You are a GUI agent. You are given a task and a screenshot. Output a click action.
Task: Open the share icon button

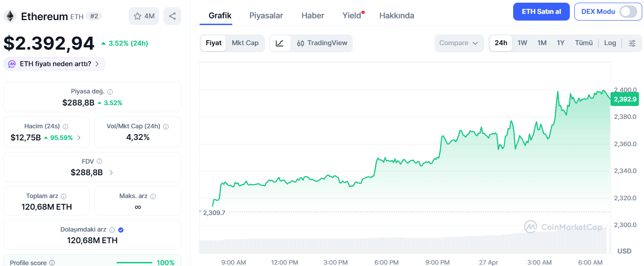coord(172,16)
